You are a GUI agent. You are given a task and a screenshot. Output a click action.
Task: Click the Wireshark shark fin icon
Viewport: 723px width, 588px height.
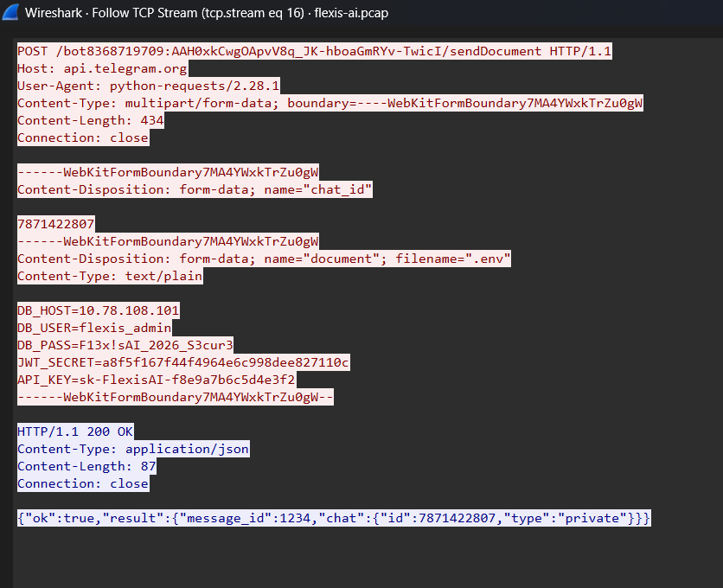coord(10,12)
